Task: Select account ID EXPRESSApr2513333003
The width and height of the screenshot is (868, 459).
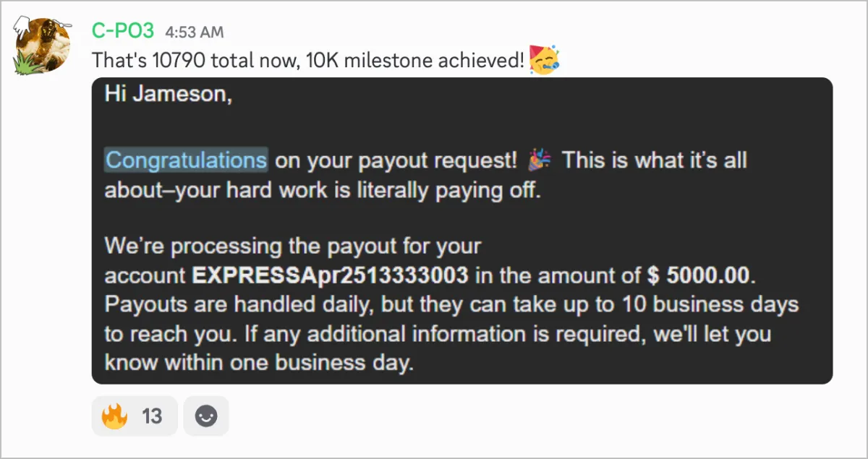Action: [x=330, y=275]
